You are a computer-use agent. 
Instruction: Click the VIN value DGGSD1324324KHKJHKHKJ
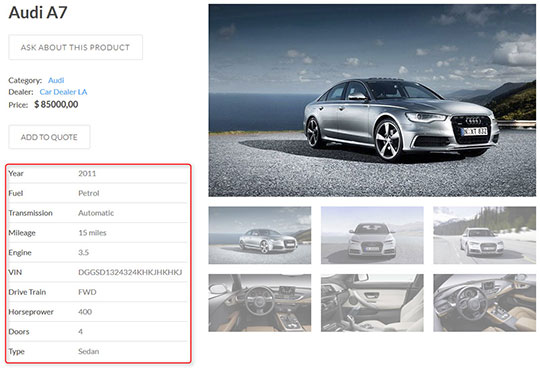point(130,272)
